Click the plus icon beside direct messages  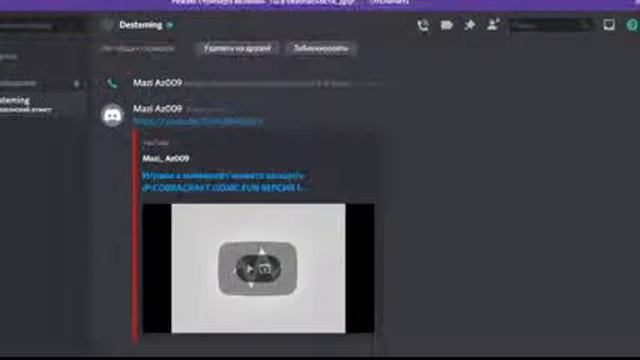click(76, 84)
